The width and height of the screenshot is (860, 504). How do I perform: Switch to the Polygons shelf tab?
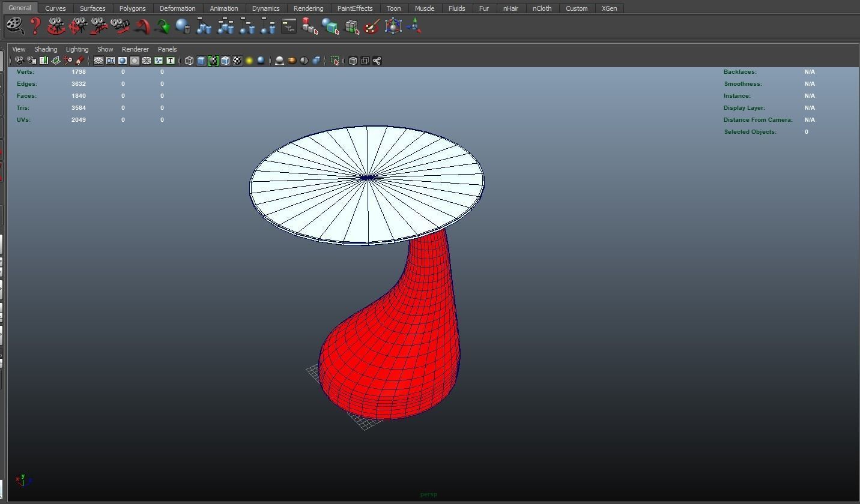pos(132,8)
